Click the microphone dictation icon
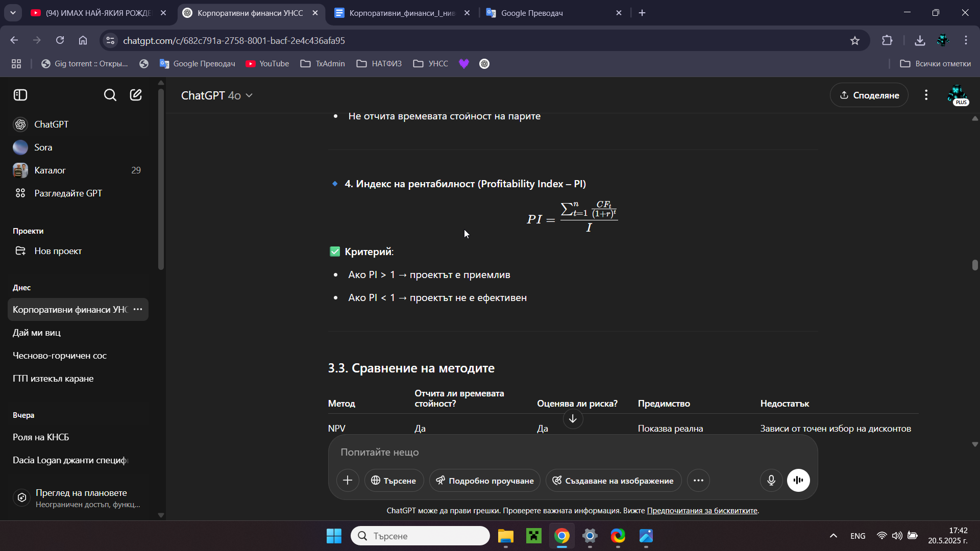Viewport: 980px width, 551px height. (771, 480)
